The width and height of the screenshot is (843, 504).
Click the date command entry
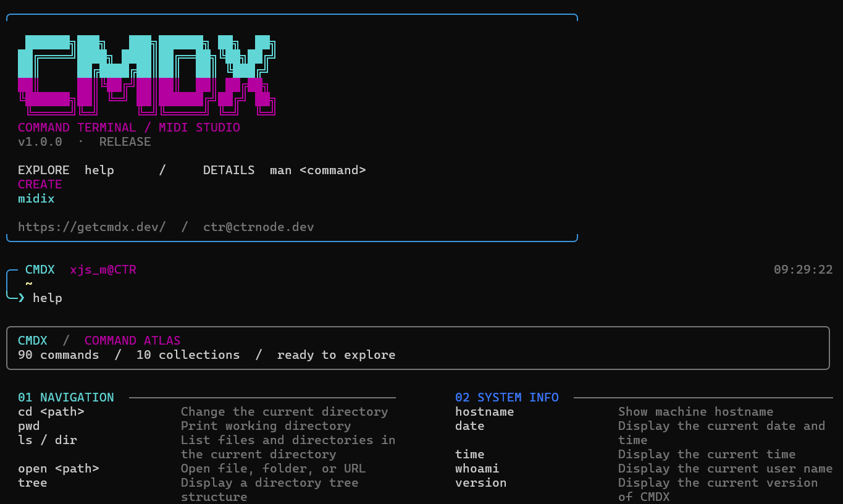(470, 426)
